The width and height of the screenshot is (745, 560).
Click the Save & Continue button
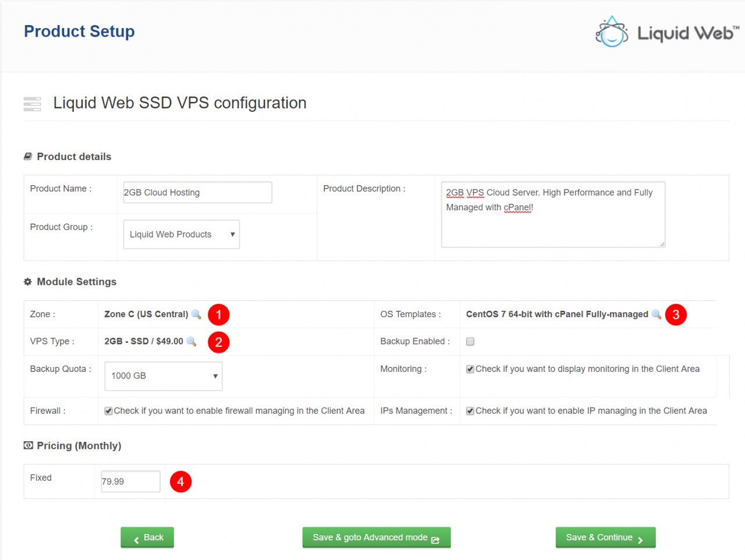[606, 538]
